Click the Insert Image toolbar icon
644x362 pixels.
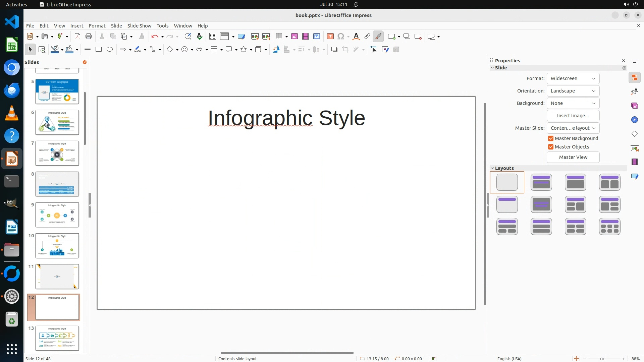(x=294, y=37)
